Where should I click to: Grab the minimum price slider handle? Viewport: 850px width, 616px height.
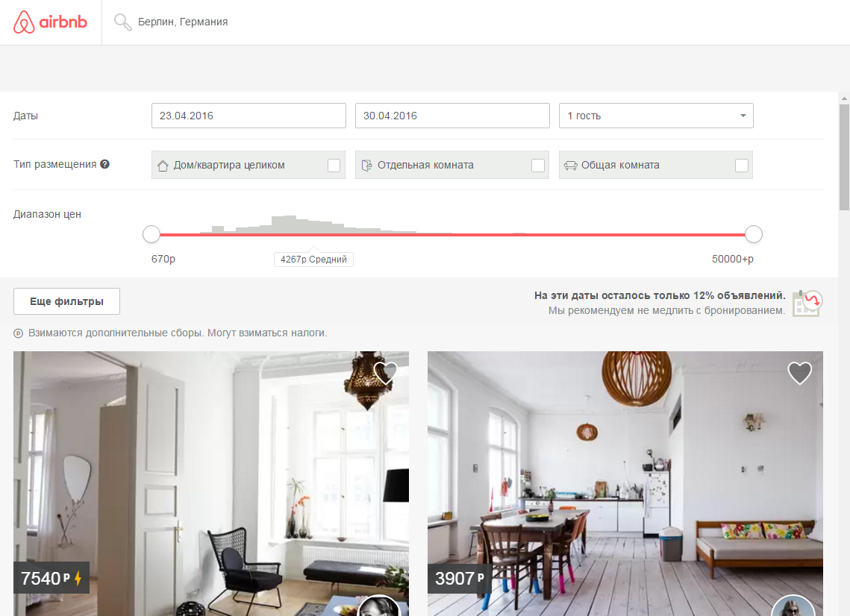tap(151, 235)
